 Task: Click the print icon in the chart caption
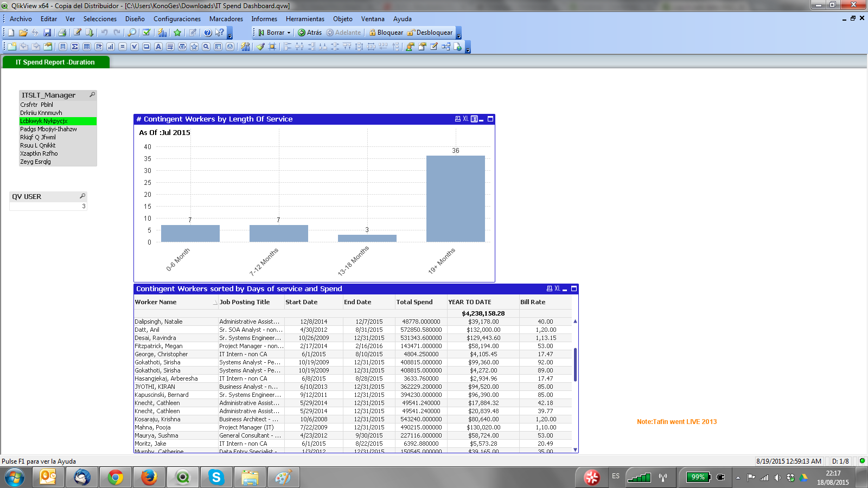pyautogui.click(x=457, y=119)
